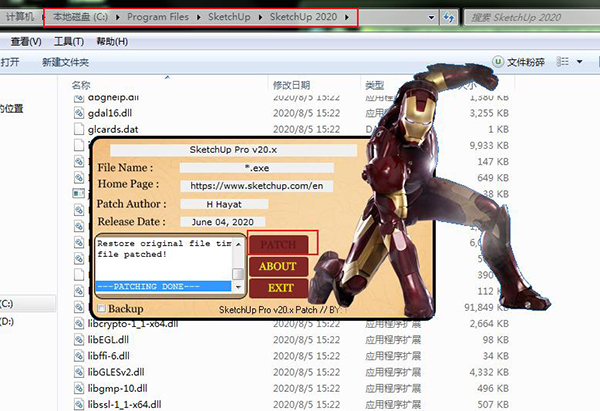Viewport: 600px width, 411px height.
Task: Select the libgmp-10.dll file name
Action: coord(117,388)
